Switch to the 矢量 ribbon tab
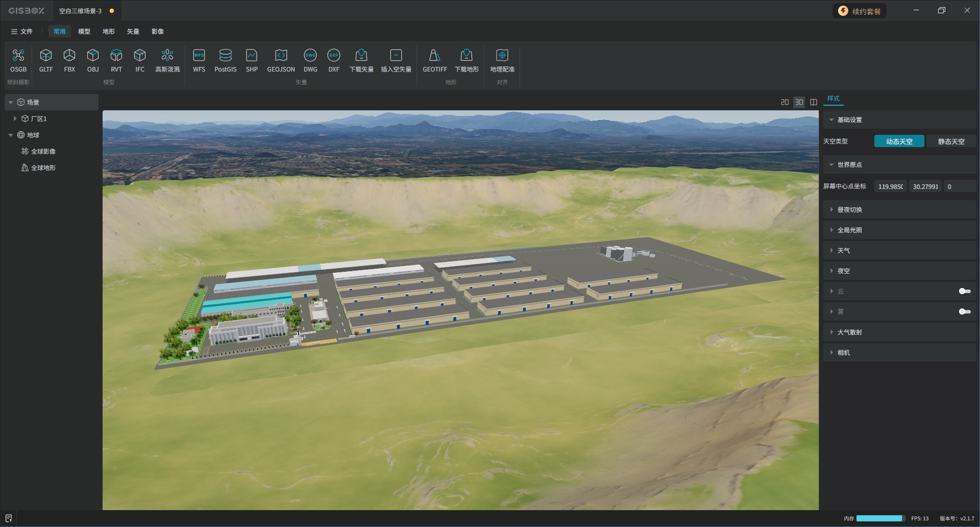Viewport: 980px width, 527px height. pos(133,32)
